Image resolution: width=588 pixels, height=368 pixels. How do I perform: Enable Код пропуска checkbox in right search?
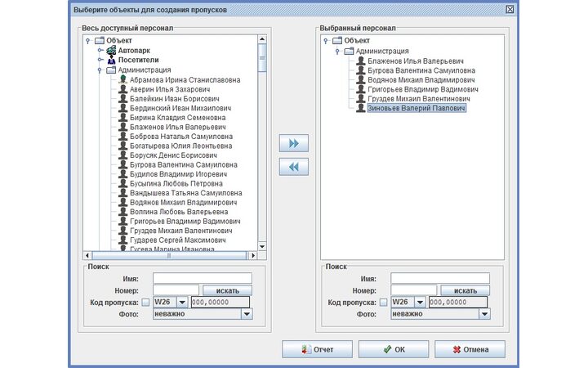pyautogui.click(x=383, y=302)
